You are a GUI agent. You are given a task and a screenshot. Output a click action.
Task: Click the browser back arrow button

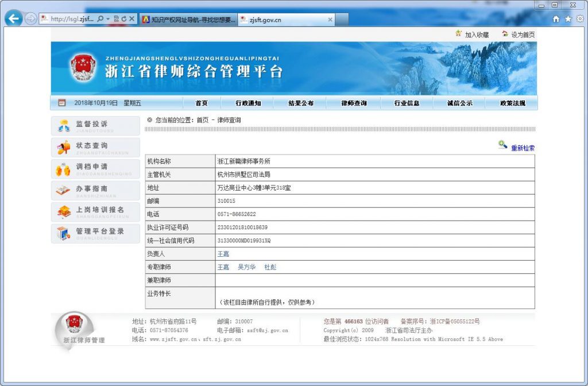coord(14,18)
